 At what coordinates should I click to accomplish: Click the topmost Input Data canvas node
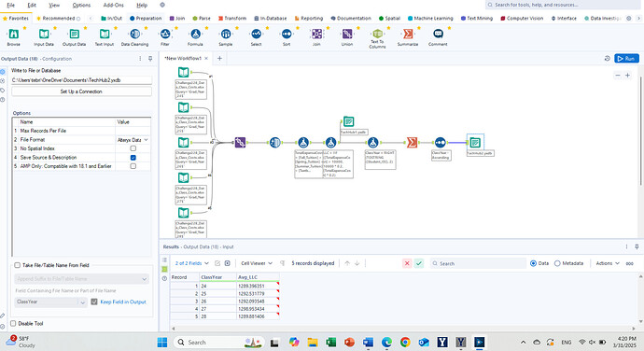point(183,72)
